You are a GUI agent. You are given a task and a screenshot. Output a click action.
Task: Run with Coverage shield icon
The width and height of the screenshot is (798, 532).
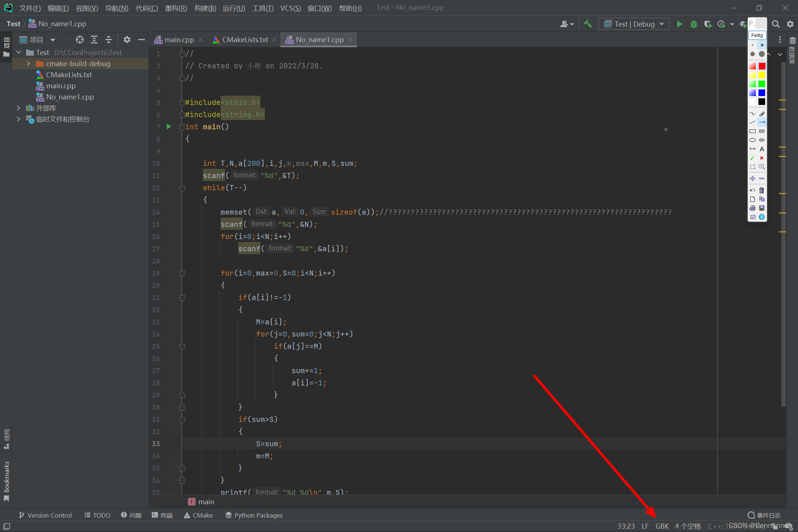tap(707, 24)
